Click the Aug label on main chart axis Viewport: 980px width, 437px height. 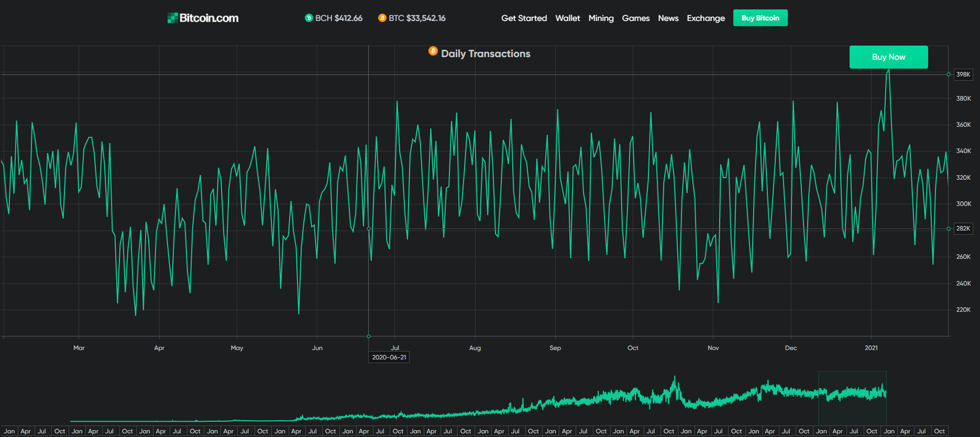pos(475,348)
